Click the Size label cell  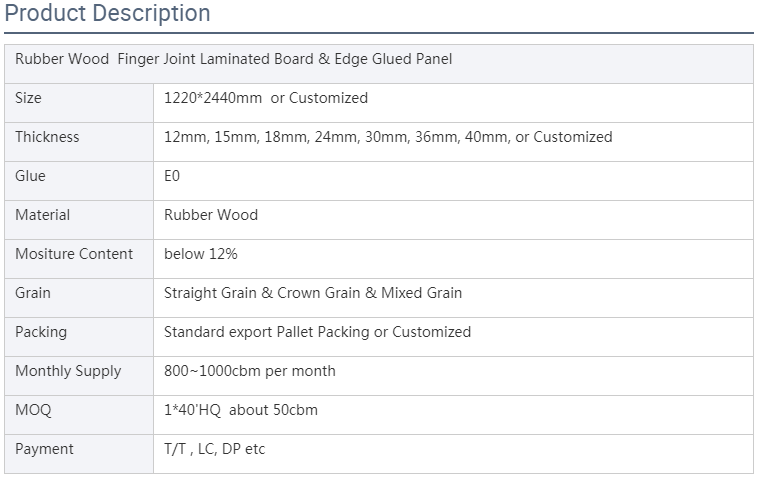[79, 103]
